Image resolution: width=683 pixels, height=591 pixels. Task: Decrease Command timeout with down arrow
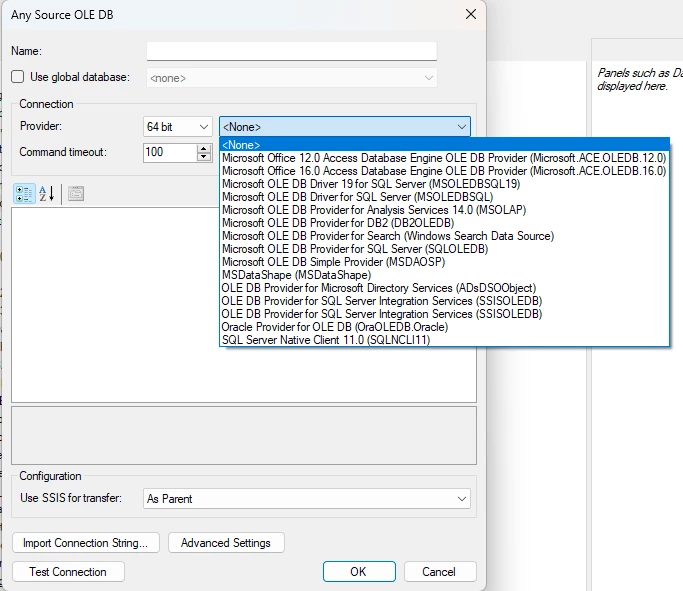click(203, 157)
